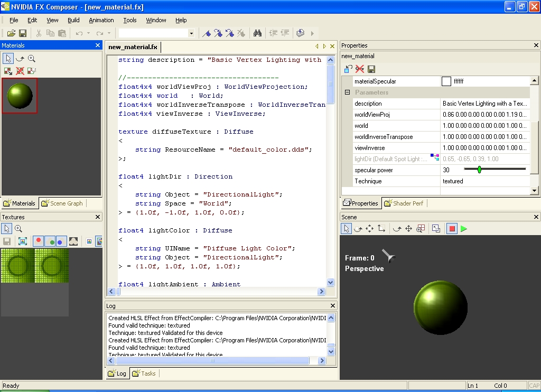The height and width of the screenshot is (392, 541).
Task: Toggle select pointer tool in Scene toolbar
Action: point(346,229)
